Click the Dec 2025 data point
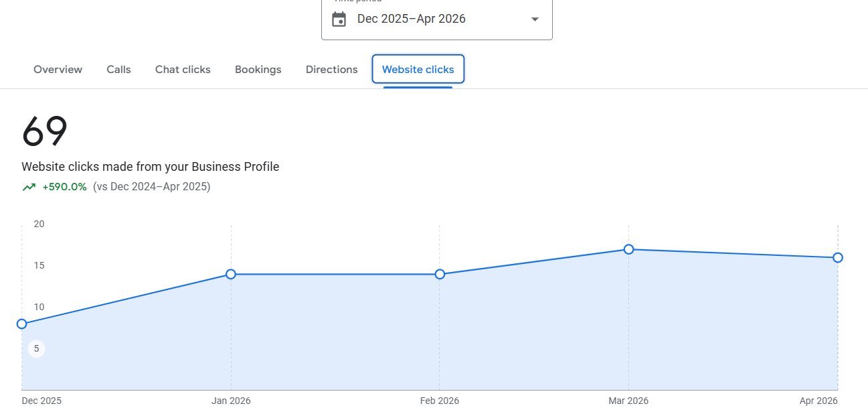This screenshot has width=868, height=410. click(21, 324)
